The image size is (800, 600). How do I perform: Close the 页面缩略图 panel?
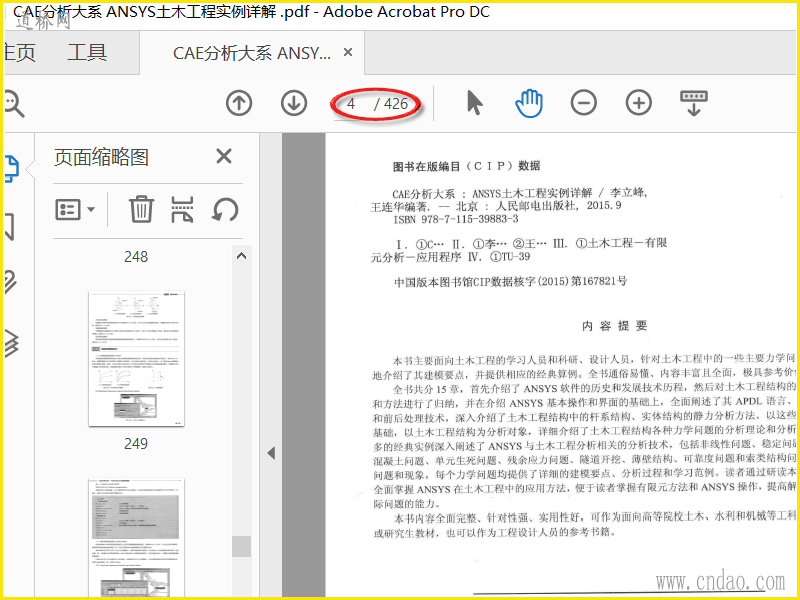tap(224, 156)
